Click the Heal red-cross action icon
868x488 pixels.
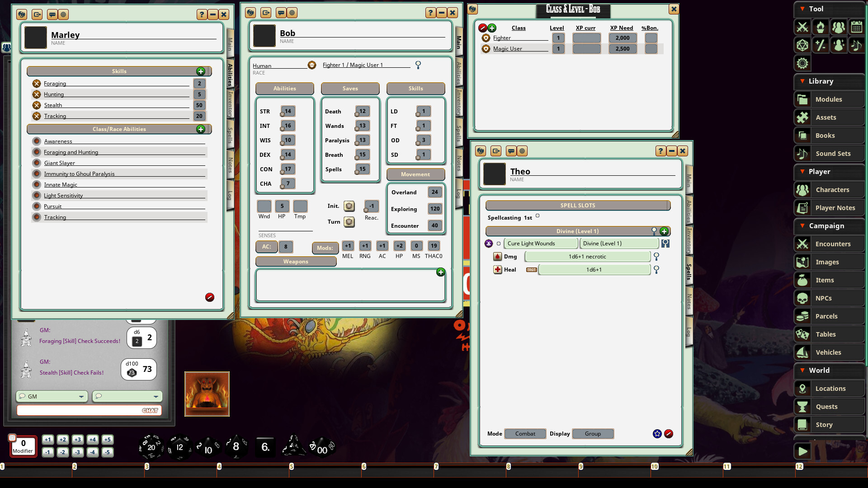(497, 270)
